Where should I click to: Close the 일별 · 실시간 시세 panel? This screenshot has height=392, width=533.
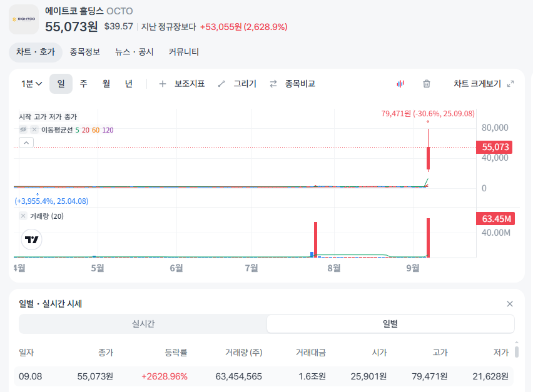click(510, 304)
